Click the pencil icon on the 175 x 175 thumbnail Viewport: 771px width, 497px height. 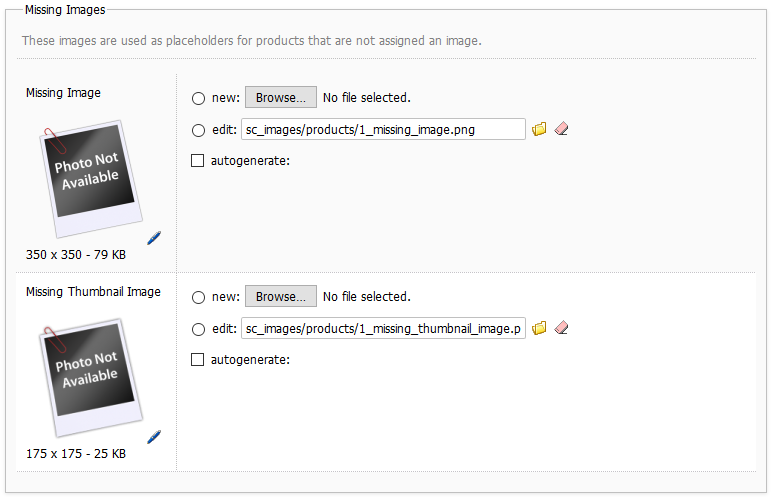(x=154, y=436)
